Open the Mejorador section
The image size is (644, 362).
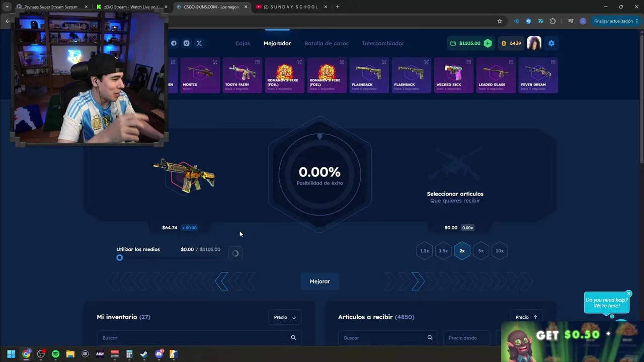pos(277,43)
